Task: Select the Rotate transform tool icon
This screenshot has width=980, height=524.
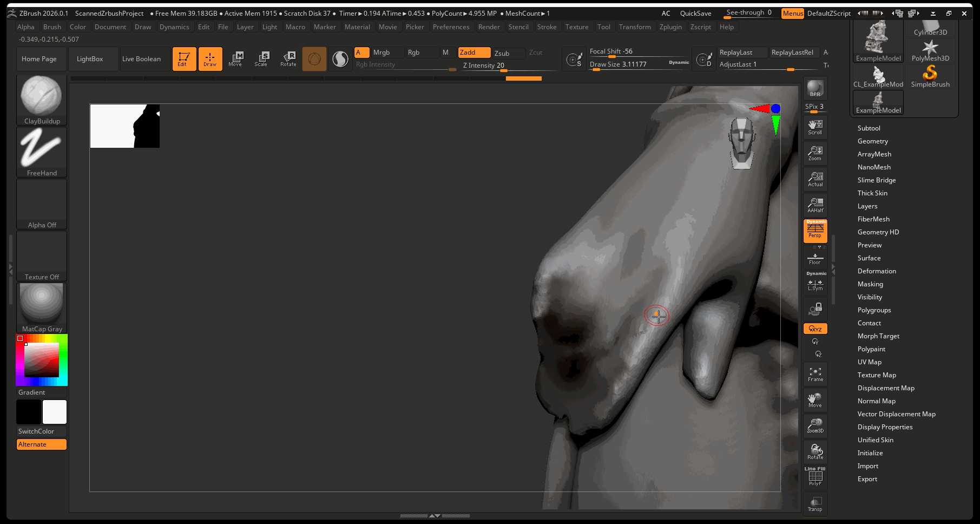Action: [288, 58]
